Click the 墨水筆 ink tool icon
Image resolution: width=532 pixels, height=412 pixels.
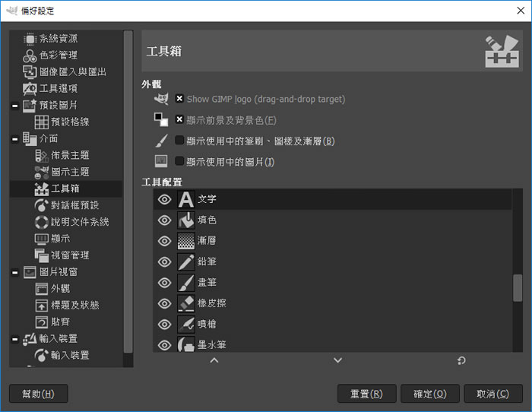coord(186,344)
